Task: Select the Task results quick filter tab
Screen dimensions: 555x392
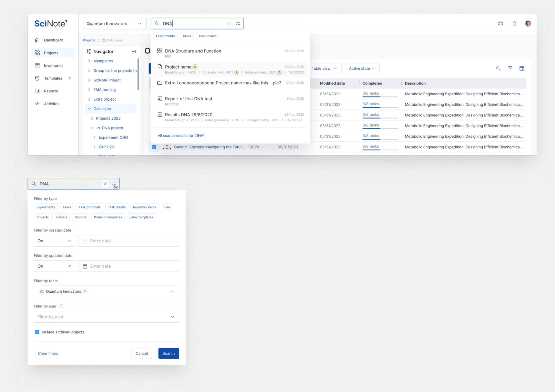Action: (207, 36)
